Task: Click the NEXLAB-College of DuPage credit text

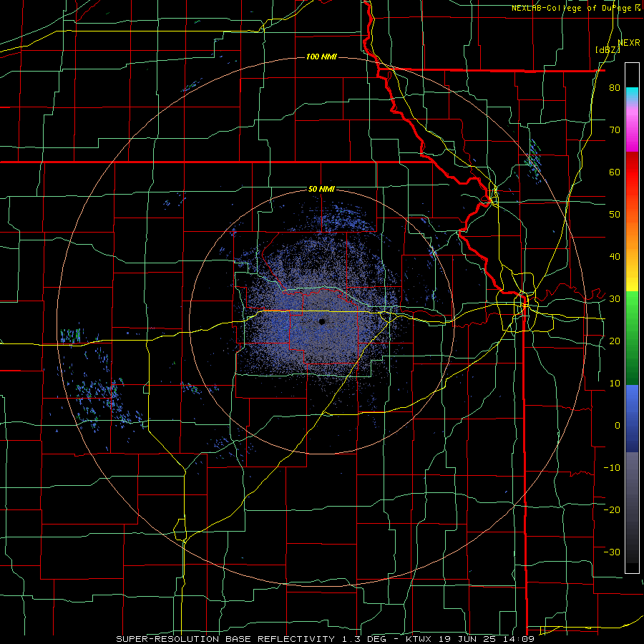Action: (x=575, y=8)
